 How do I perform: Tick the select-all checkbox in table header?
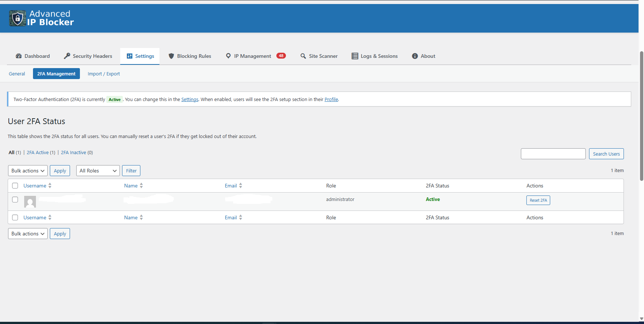15,186
